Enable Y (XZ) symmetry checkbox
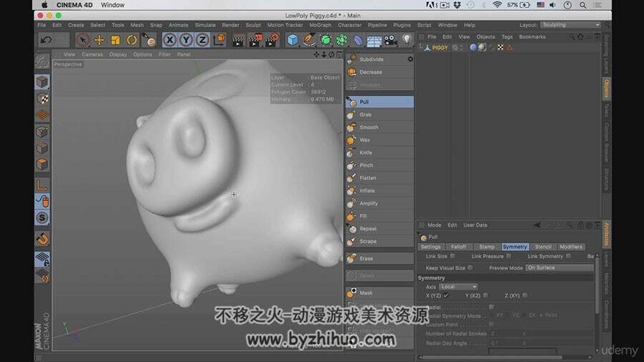The width and height of the screenshot is (644, 362). point(485,295)
